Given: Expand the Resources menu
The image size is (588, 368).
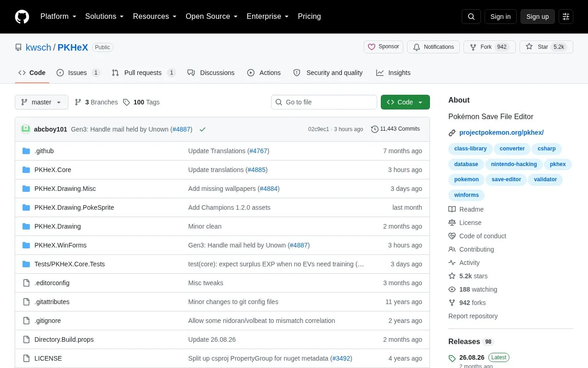Looking at the screenshot, I should coord(155,17).
